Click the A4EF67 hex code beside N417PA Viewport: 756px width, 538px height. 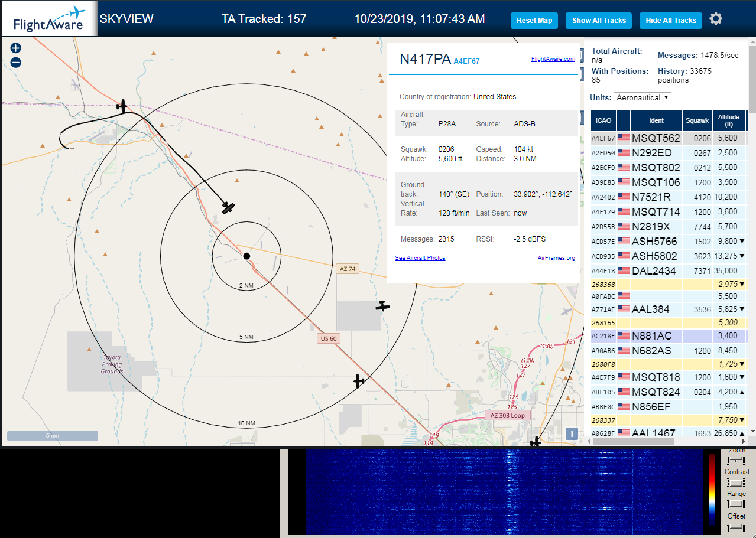coord(466,61)
